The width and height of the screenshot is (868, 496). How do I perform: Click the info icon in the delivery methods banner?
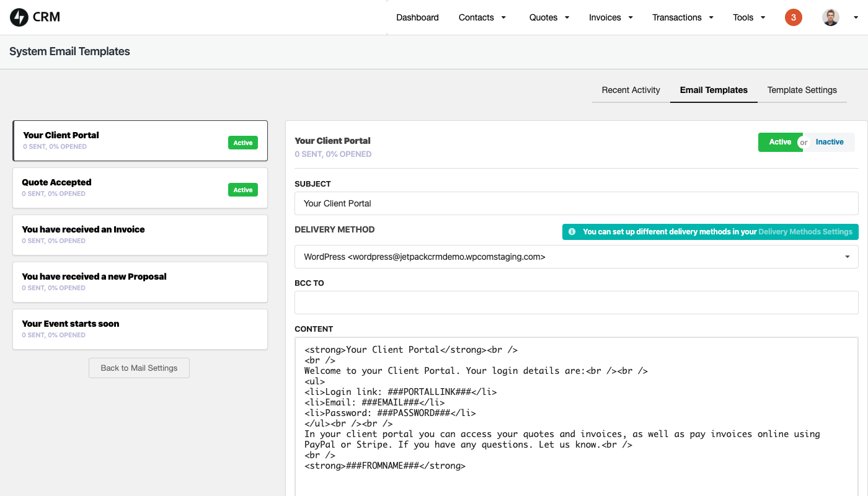point(571,231)
